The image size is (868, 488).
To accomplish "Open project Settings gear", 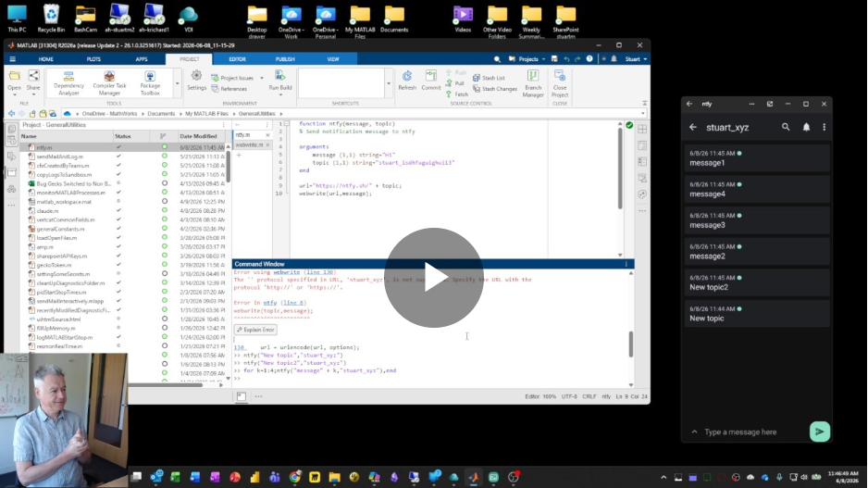I will (196, 81).
